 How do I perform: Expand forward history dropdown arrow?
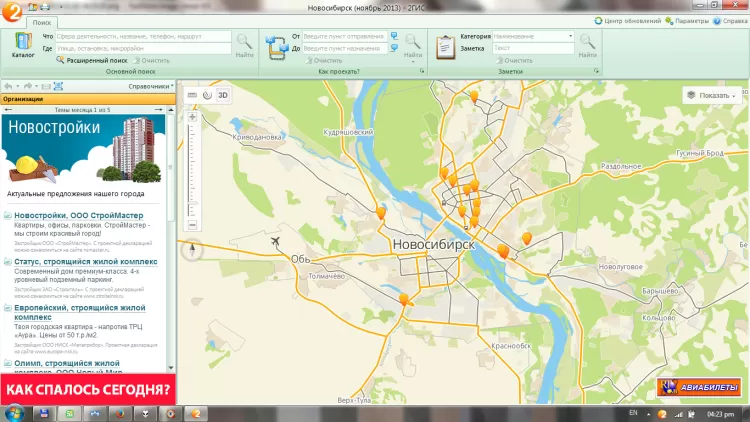[x=36, y=86]
